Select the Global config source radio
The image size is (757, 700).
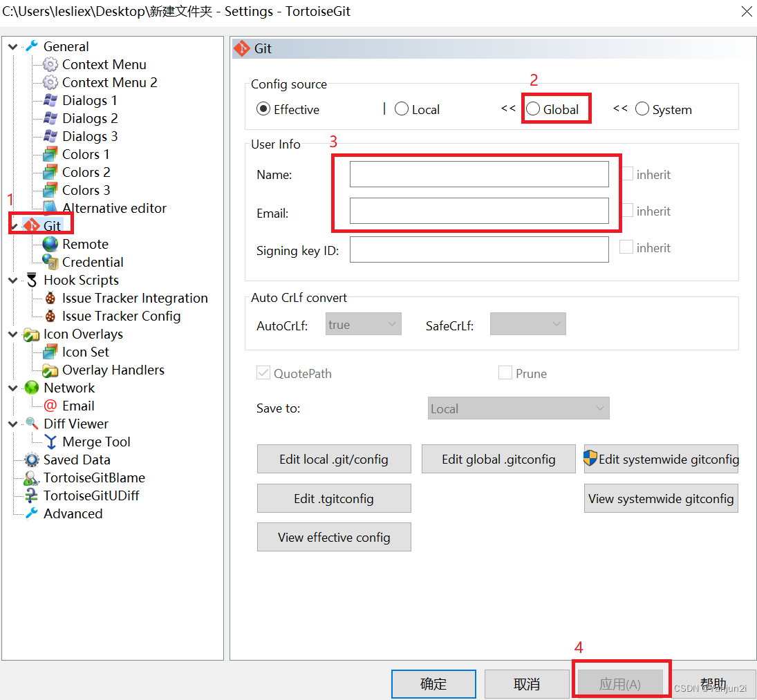click(533, 109)
